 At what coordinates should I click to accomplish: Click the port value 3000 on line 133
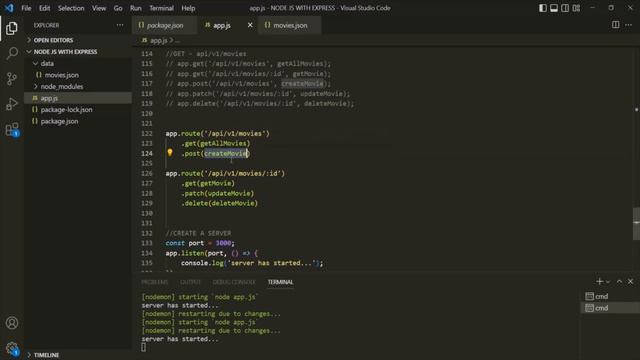click(223, 243)
